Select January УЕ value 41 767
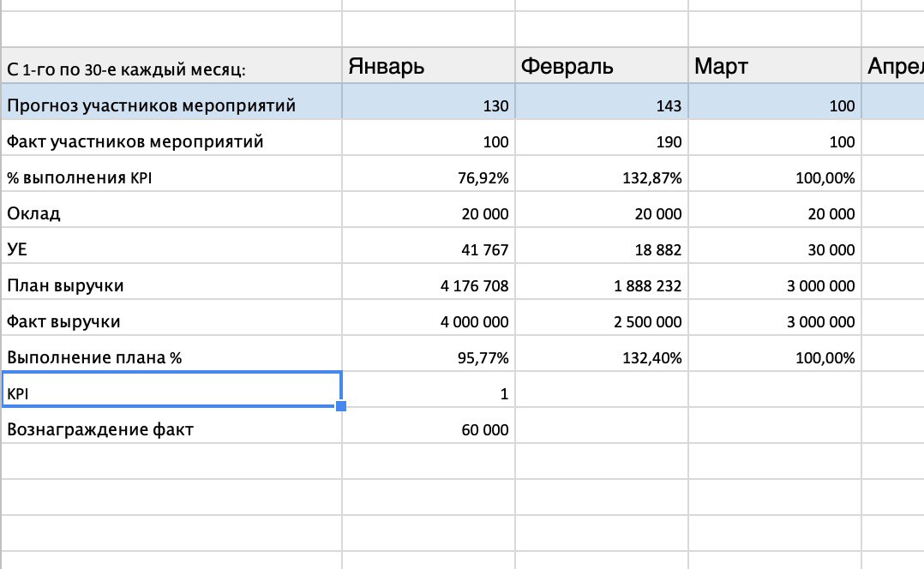Image resolution: width=924 pixels, height=569 pixels. [x=428, y=249]
